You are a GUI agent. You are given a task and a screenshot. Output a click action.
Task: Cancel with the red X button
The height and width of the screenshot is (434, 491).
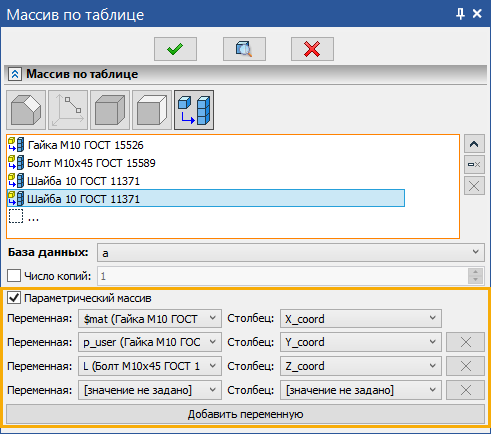(x=312, y=49)
